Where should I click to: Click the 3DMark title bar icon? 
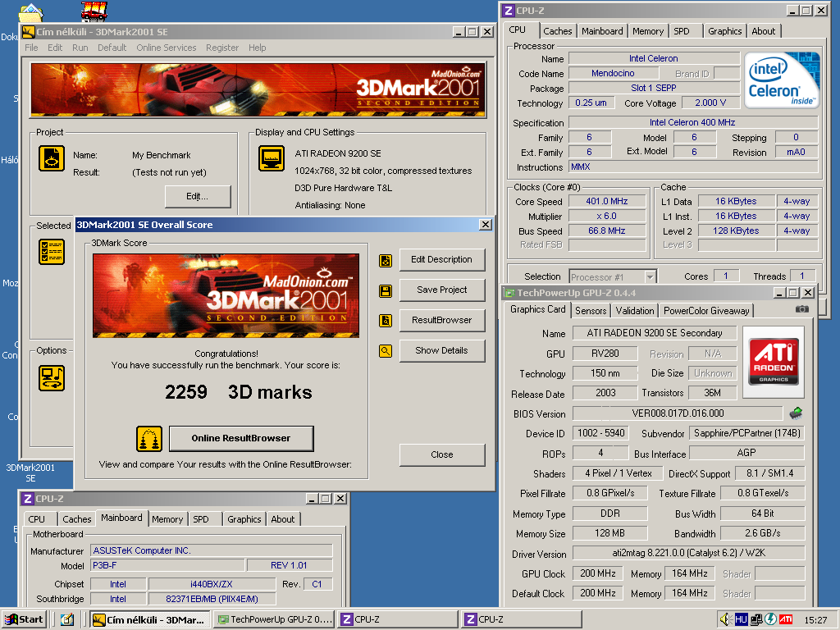(x=29, y=32)
